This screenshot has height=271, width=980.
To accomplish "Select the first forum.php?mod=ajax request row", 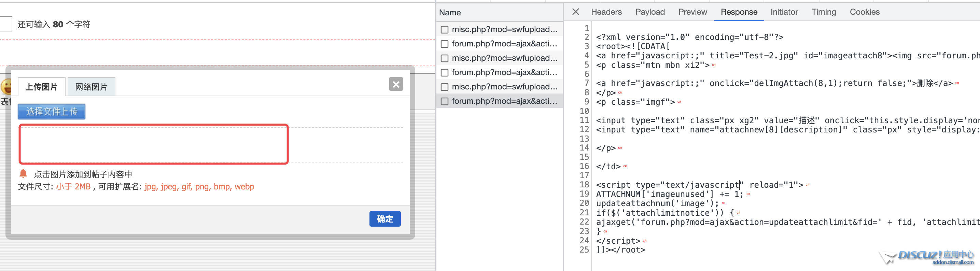I will point(500,44).
